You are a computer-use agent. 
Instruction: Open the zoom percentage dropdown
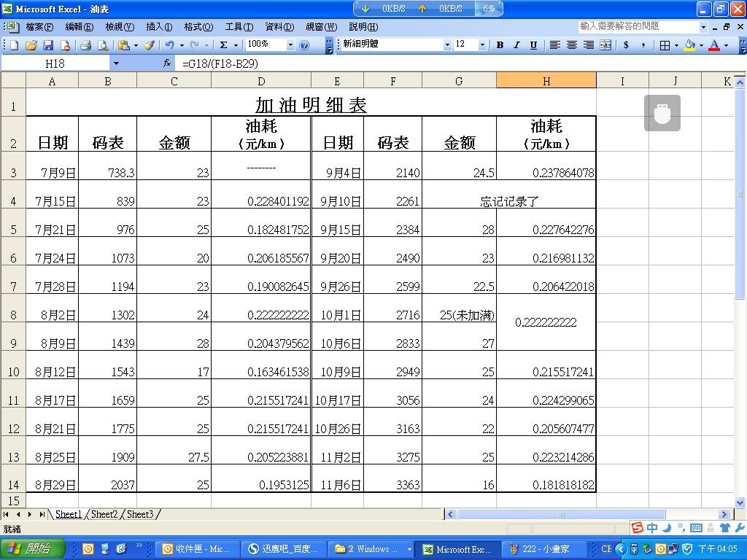pos(290,44)
